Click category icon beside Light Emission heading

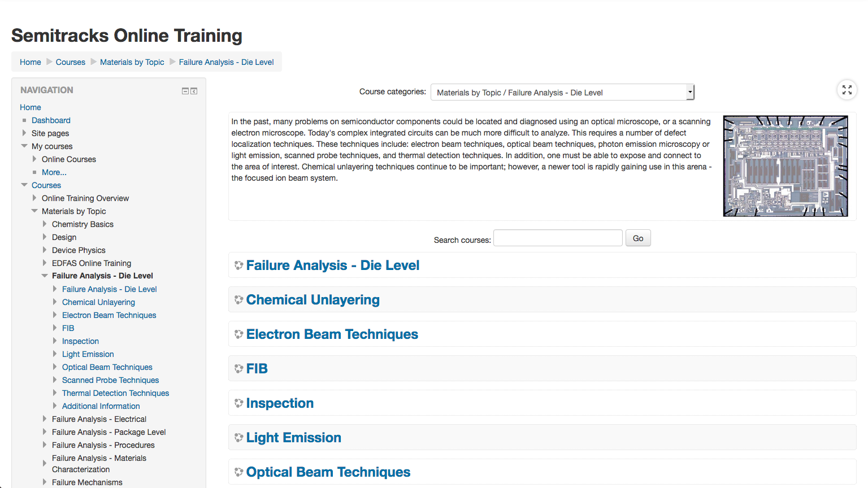238,438
